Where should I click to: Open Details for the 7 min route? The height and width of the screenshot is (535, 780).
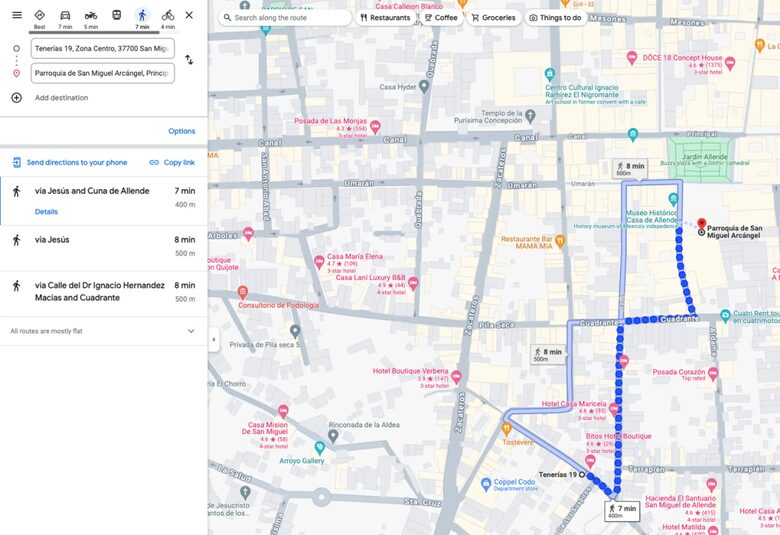(x=46, y=212)
